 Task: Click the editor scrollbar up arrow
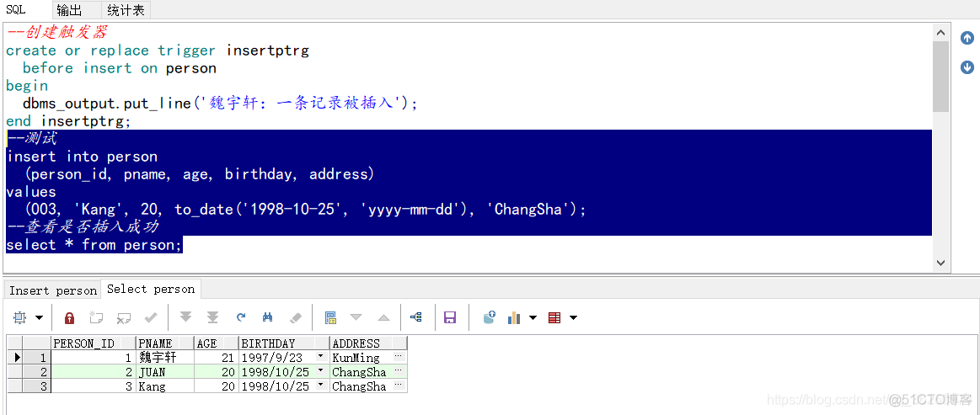(940, 32)
